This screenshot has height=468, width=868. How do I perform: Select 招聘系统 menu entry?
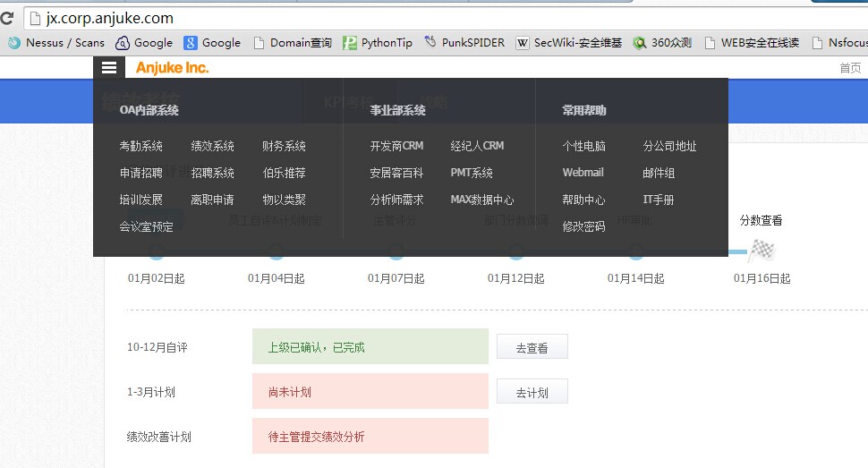tap(213, 173)
